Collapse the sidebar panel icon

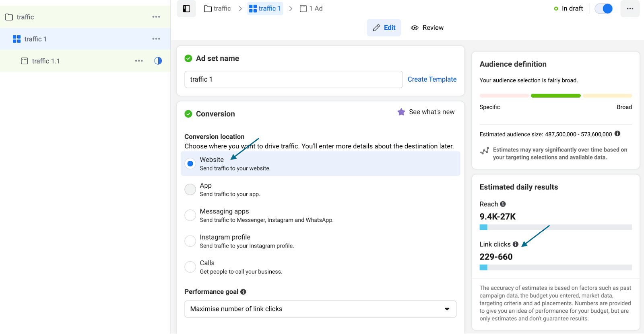click(x=186, y=8)
